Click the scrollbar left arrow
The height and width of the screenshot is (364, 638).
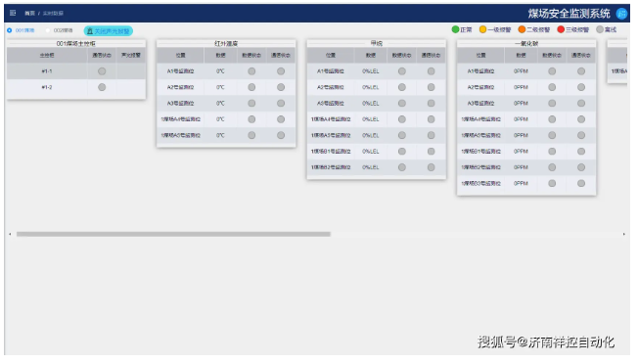[10, 234]
